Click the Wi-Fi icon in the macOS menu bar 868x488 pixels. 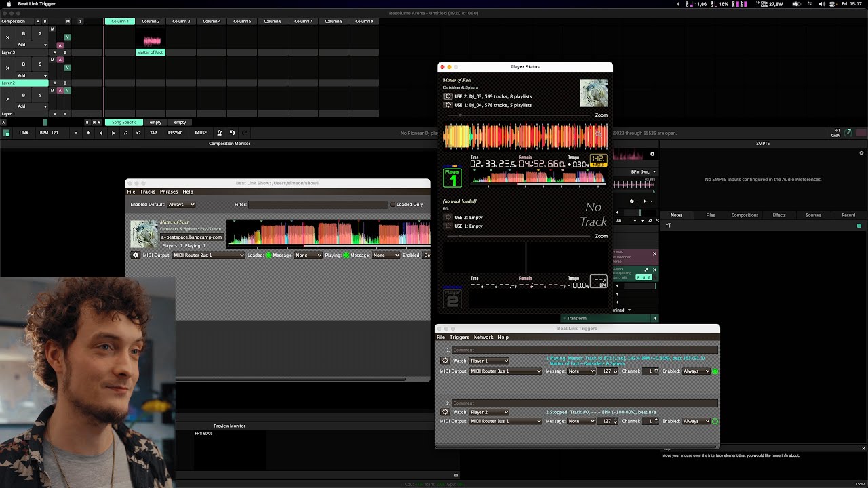[x=809, y=4]
